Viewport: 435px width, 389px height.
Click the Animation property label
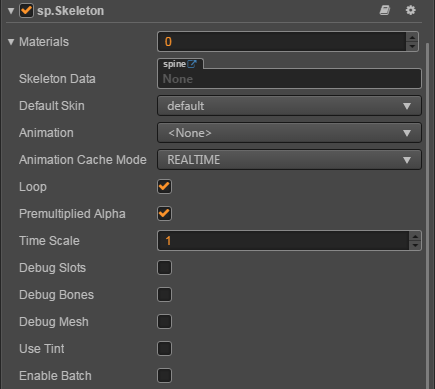pyautogui.click(x=46, y=133)
